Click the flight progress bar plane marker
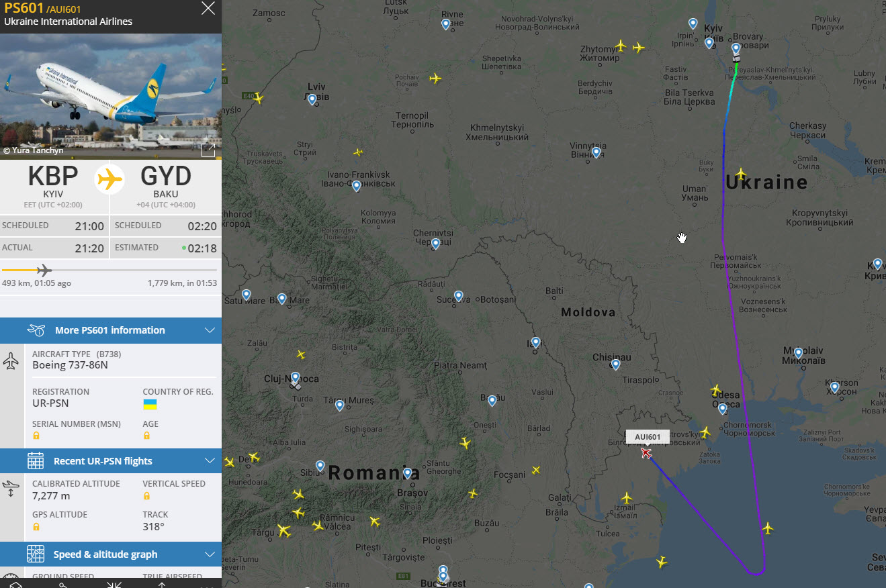Viewport: 886px width, 588px height. pos(44,271)
